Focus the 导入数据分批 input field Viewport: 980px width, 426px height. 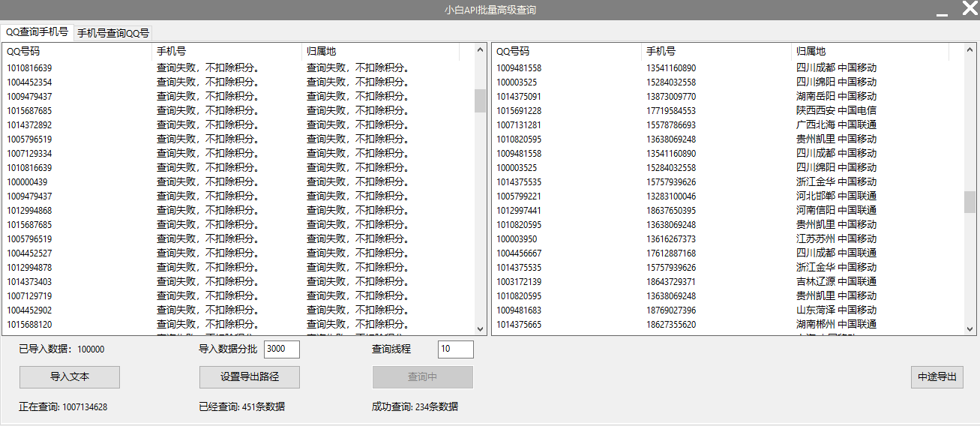pos(282,349)
